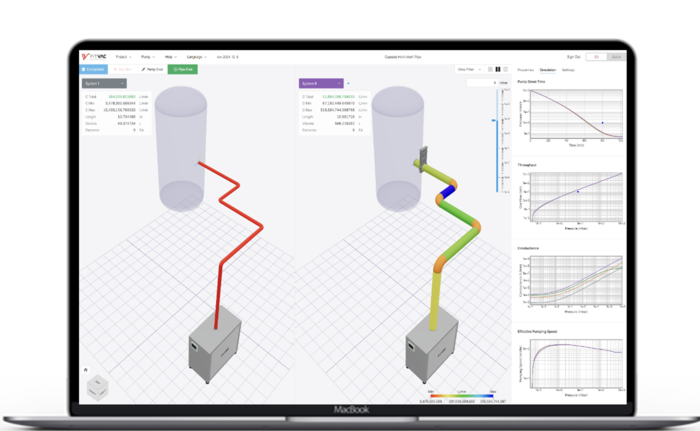Expand the System 8 dropdown
This screenshot has width=700, height=431.
[339, 83]
